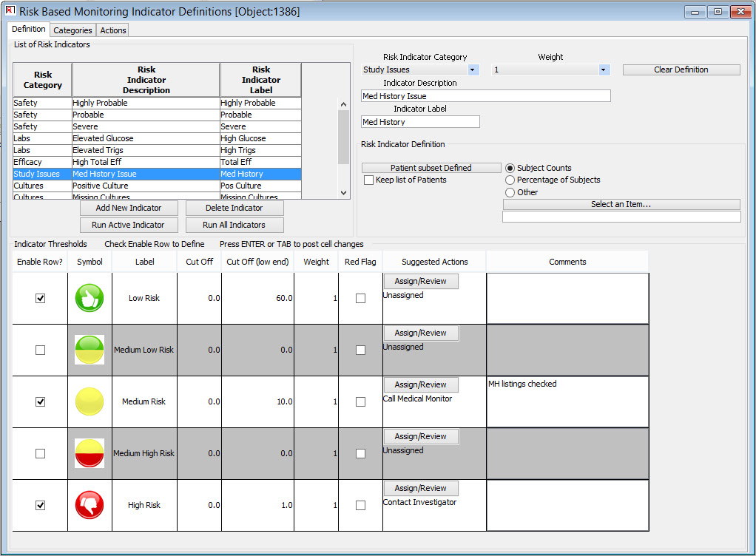The width and height of the screenshot is (756, 556).
Task: Click the Select an Item... button
Action: 621,204
